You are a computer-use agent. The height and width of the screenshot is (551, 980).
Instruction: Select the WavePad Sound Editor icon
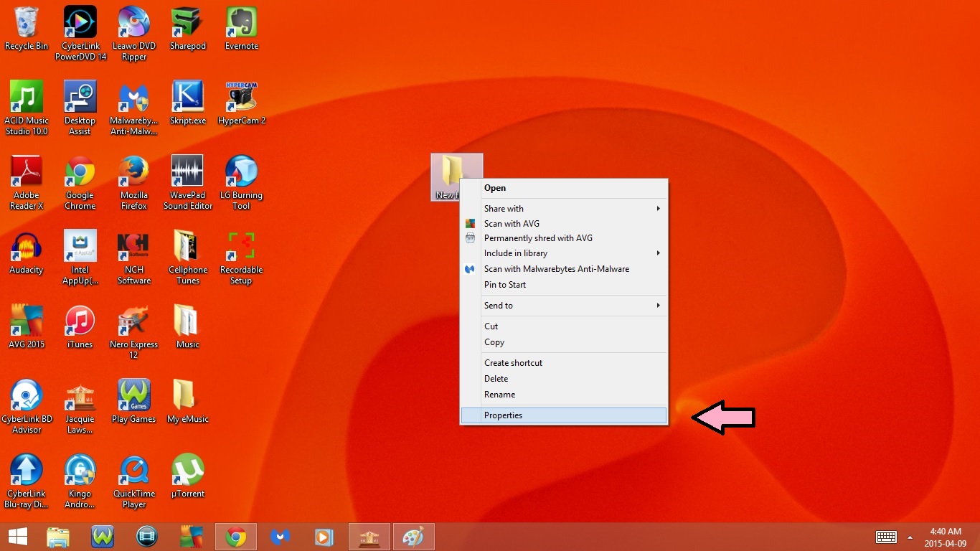[x=188, y=183]
